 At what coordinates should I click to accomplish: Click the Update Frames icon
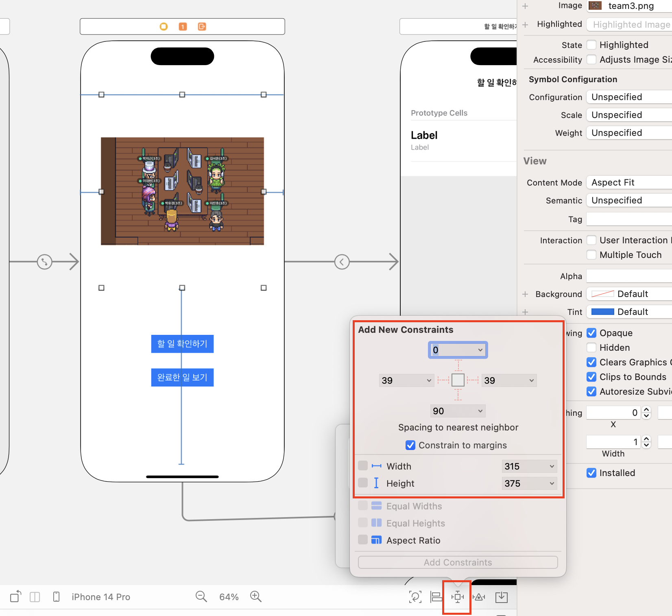coord(415,597)
